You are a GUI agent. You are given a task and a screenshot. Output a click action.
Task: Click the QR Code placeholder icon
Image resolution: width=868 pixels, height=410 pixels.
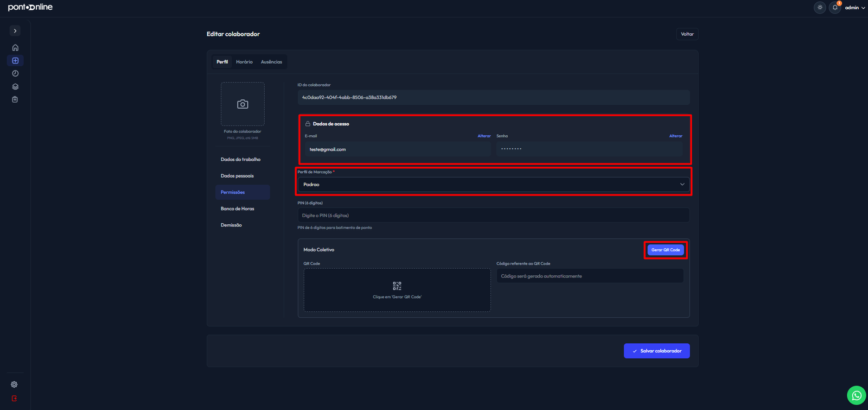[x=397, y=286]
